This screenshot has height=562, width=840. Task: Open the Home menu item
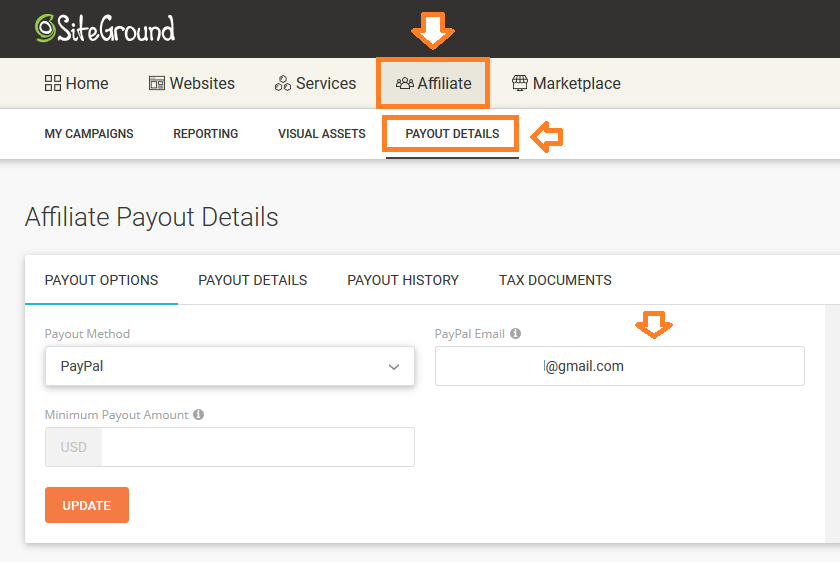click(77, 83)
